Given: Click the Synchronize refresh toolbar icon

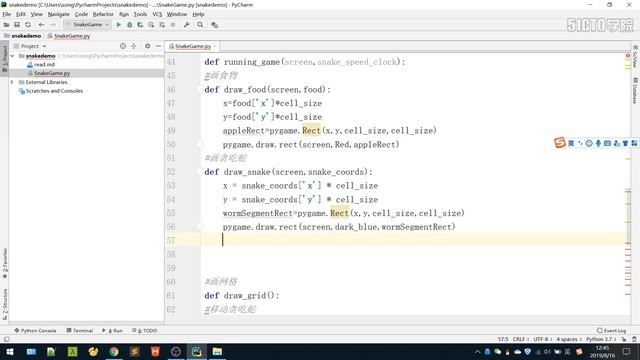Looking at the screenshot, I should (28, 25).
